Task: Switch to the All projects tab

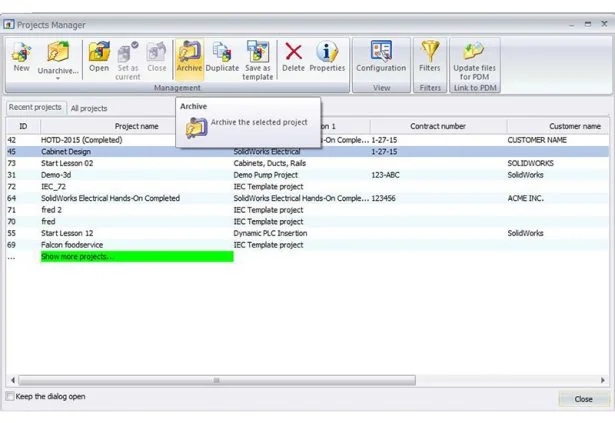Action: click(89, 108)
